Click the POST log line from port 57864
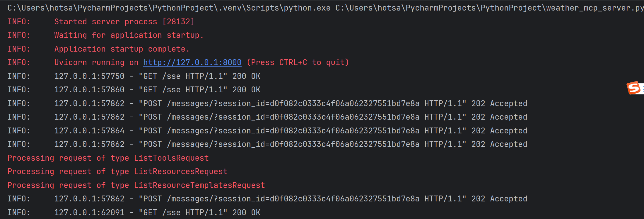644x219 pixels. pyautogui.click(x=290, y=131)
